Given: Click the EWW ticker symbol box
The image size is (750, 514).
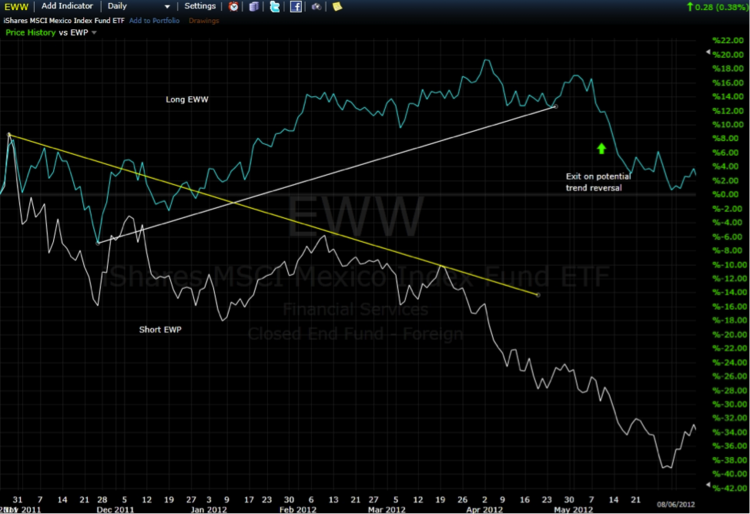Looking at the screenshot, I should click(x=15, y=6).
